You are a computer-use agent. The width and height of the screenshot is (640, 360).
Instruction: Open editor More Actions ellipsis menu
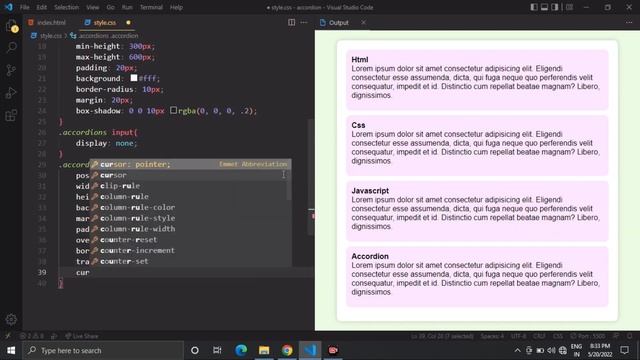coord(304,22)
